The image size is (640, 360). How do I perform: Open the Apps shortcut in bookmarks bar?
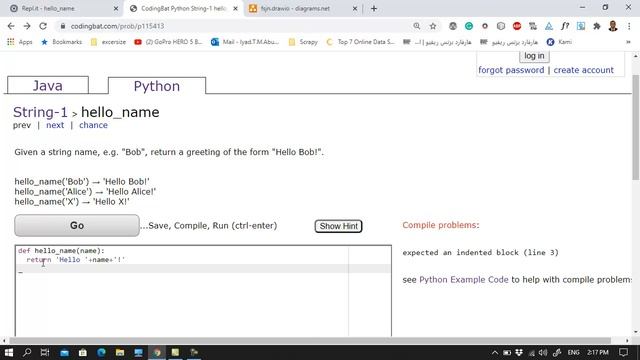pos(20,42)
